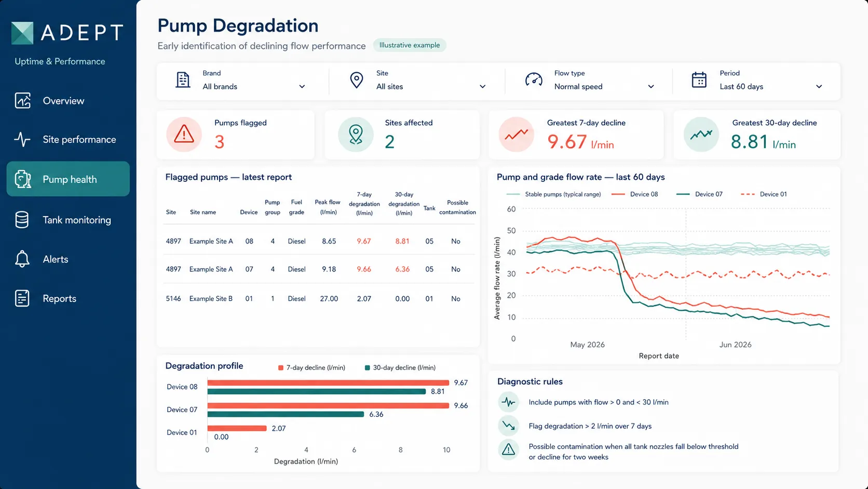The height and width of the screenshot is (489, 868).
Task: Click the Tank monitoring database icon
Action: (x=22, y=219)
